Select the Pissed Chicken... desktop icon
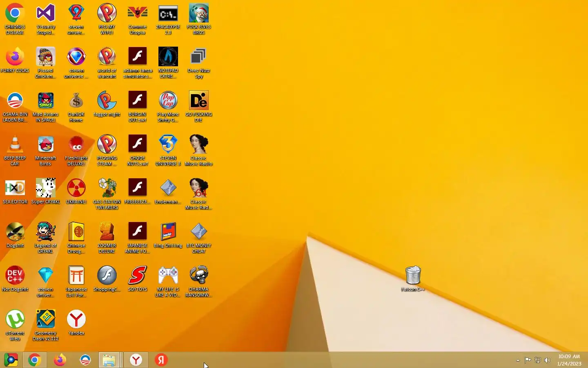This screenshot has width=588, height=368. 45,63
